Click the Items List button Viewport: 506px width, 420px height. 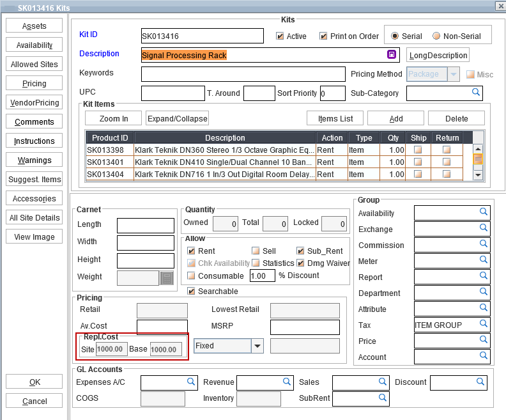[335, 118]
